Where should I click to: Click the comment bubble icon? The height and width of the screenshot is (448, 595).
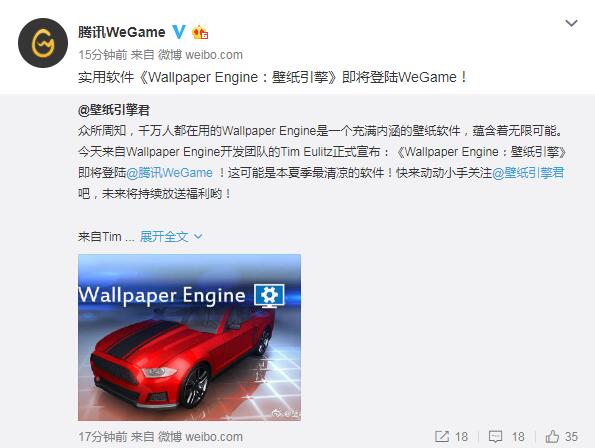coord(495,437)
